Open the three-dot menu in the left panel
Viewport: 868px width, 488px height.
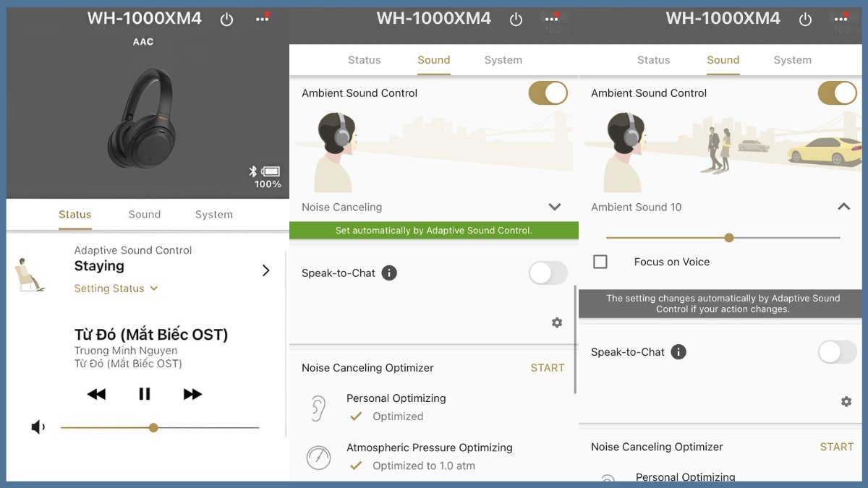click(x=263, y=20)
